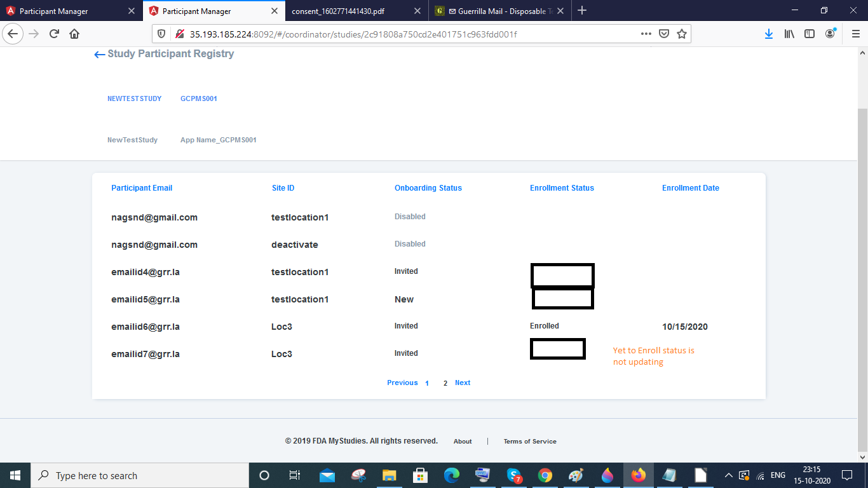Open the Firefox application menu hamburger
This screenshot has width=868, height=488.
[855, 34]
